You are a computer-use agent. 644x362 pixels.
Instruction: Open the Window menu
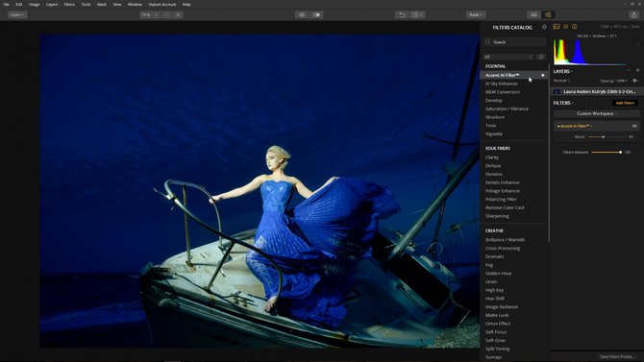point(135,4)
